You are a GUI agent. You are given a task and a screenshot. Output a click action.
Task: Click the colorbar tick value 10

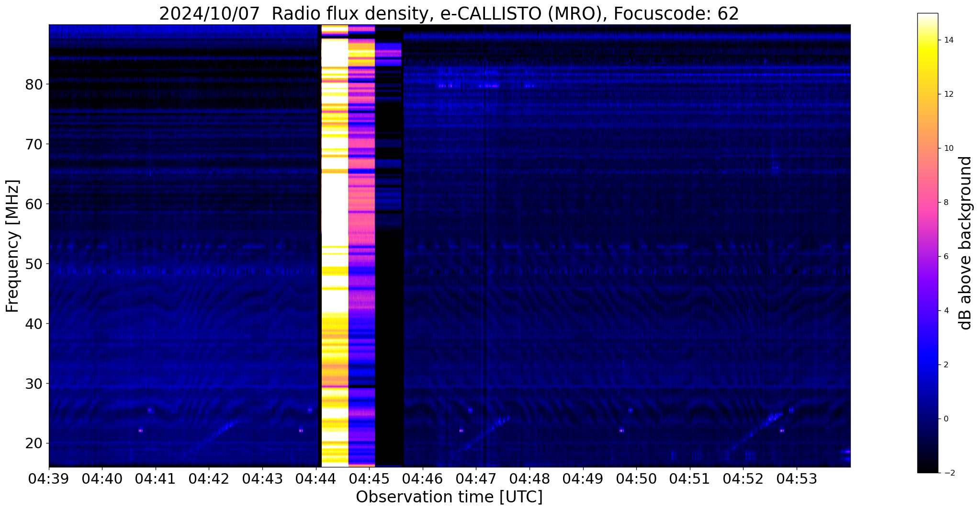coord(948,148)
